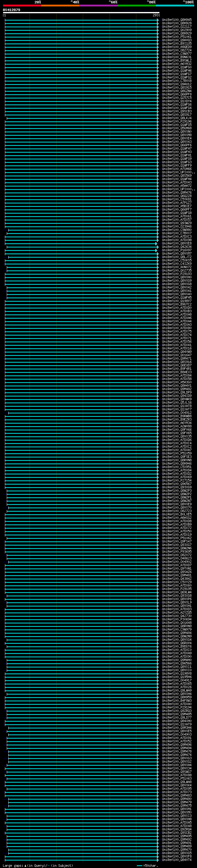Open hit UniRef100_Q9AVQ3
This screenshot has height=868, width=197.
[x=177, y=40]
